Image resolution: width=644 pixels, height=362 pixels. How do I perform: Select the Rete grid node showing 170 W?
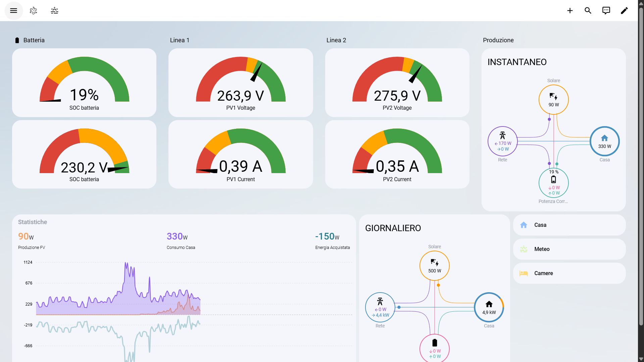pos(502,141)
